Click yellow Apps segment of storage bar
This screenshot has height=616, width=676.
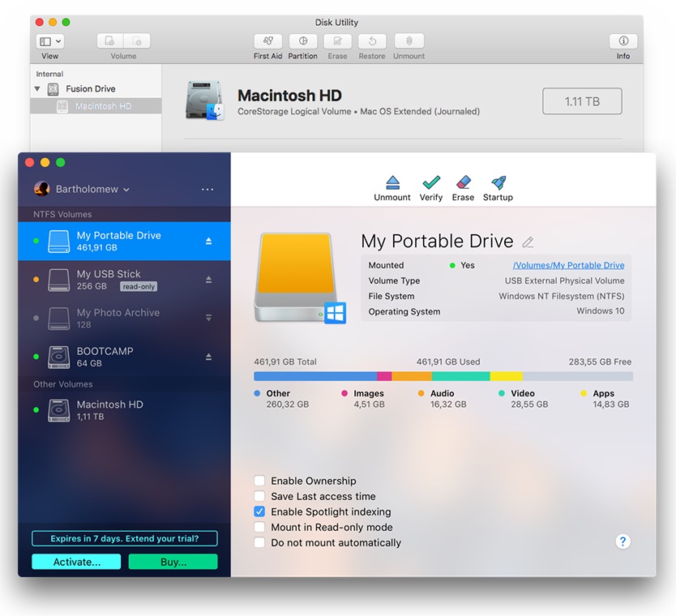[x=506, y=376]
